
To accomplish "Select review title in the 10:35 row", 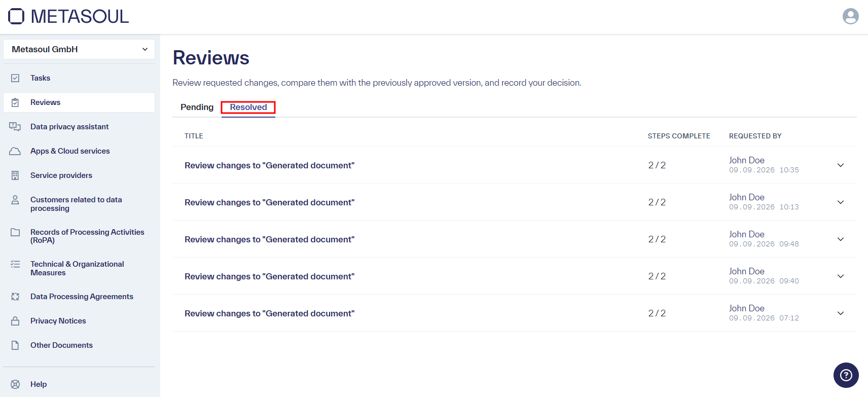I will (270, 165).
